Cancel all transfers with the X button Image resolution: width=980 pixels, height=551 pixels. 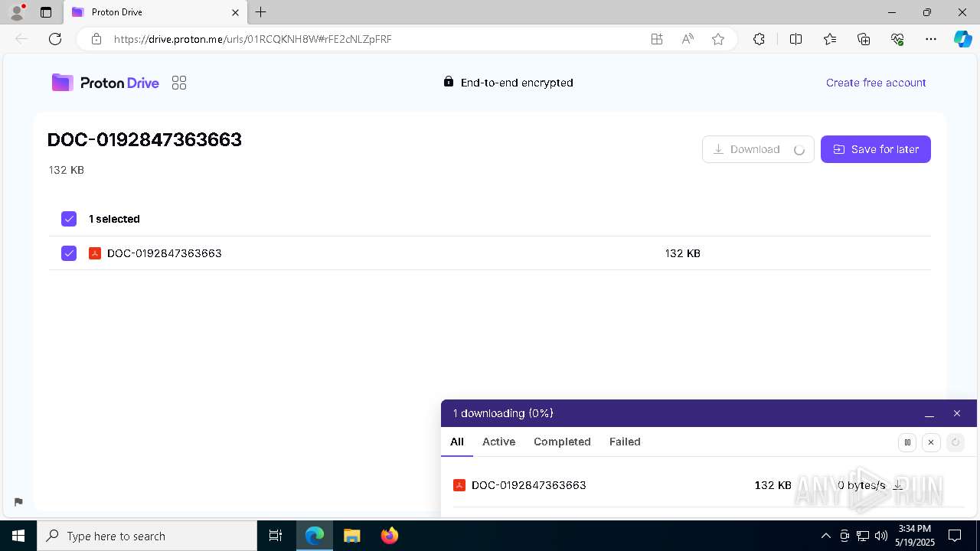[931, 442]
